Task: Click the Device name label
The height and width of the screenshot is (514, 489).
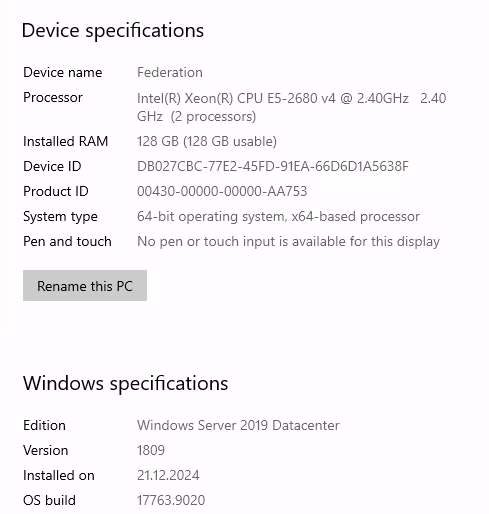Action: (63, 72)
